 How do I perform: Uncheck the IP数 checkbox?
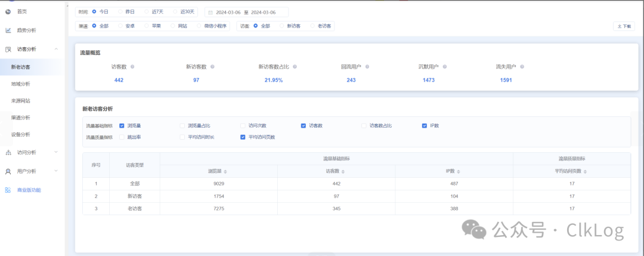(x=425, y=126)
